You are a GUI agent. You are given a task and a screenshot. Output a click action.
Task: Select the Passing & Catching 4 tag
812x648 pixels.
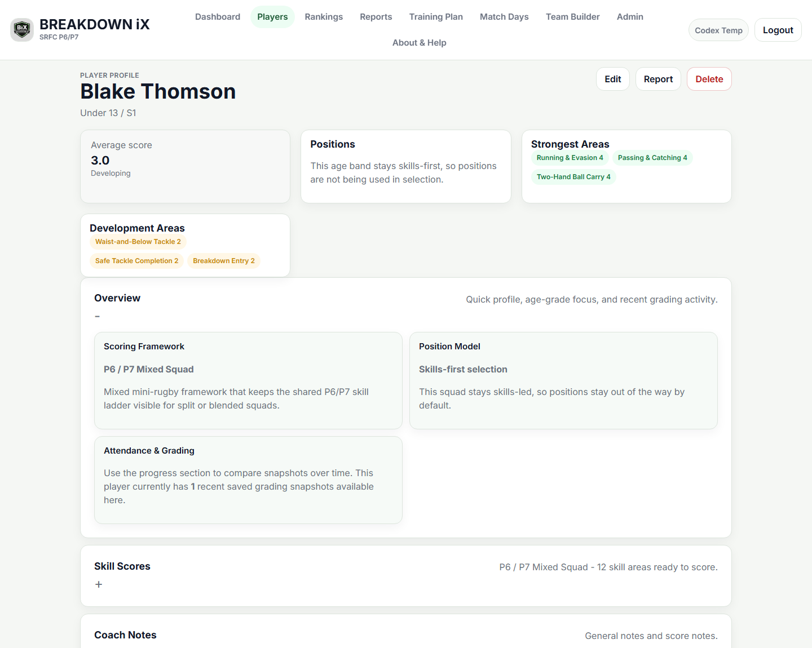652,158
